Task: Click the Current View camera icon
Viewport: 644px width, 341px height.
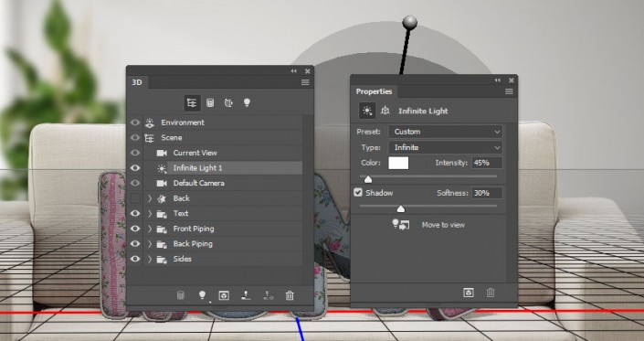Action: 162,153
